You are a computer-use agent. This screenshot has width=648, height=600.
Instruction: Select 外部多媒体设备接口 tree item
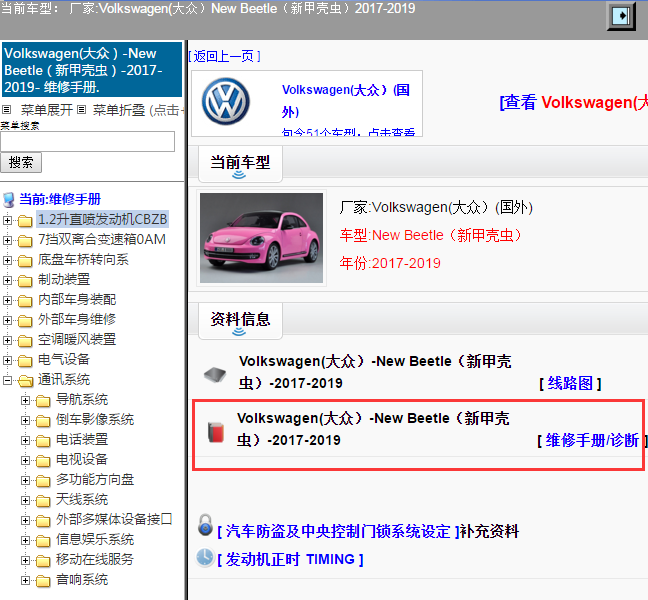click(114, 519)
